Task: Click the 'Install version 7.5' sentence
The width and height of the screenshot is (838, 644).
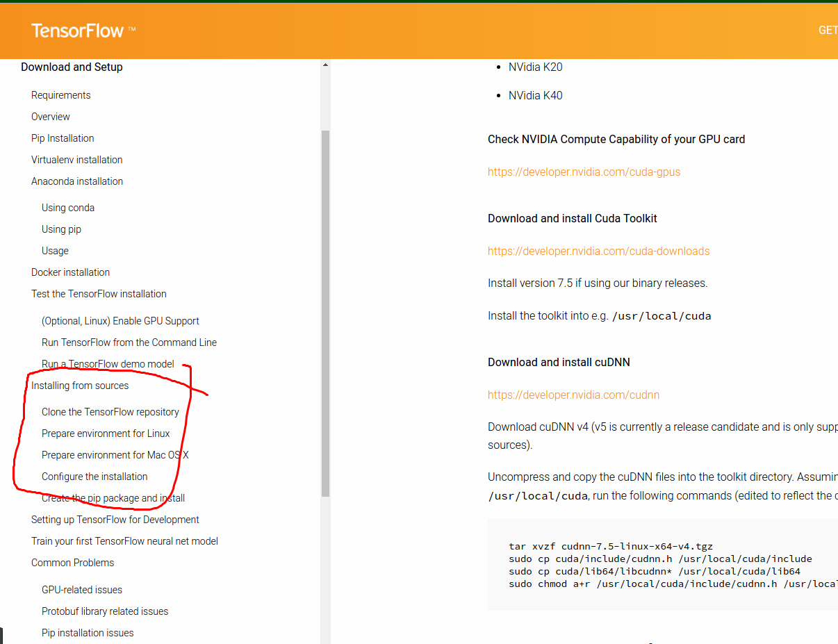Action: (598, 283)
